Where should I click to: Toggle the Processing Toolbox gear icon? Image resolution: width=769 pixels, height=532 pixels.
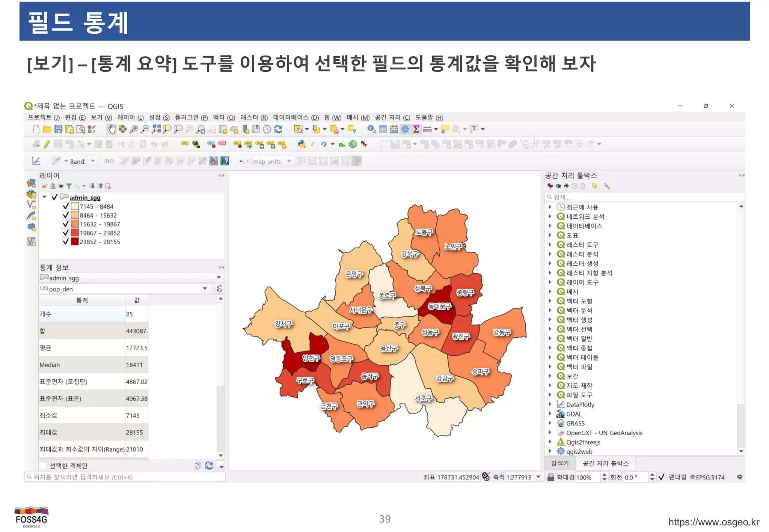tap(405, 129)
